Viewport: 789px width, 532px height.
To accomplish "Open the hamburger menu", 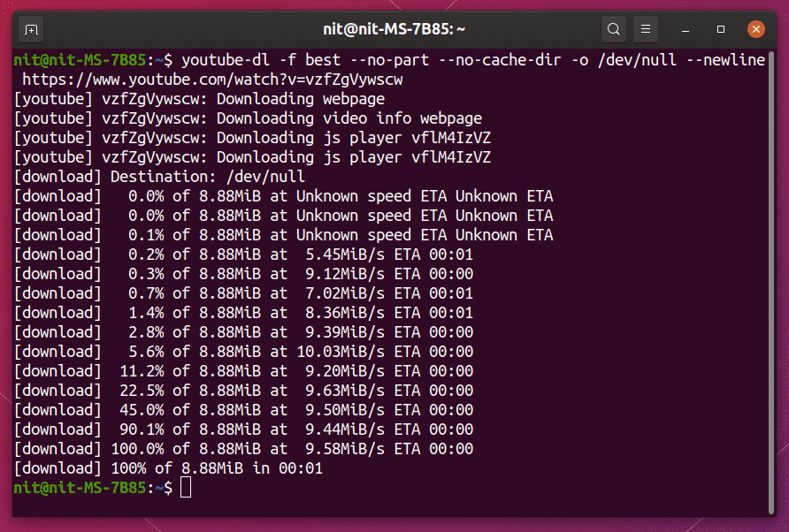I will click(646, 29).
